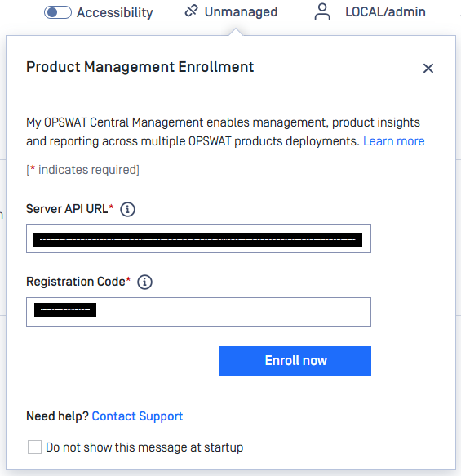Open the Contact Support link

pos(137,416)
